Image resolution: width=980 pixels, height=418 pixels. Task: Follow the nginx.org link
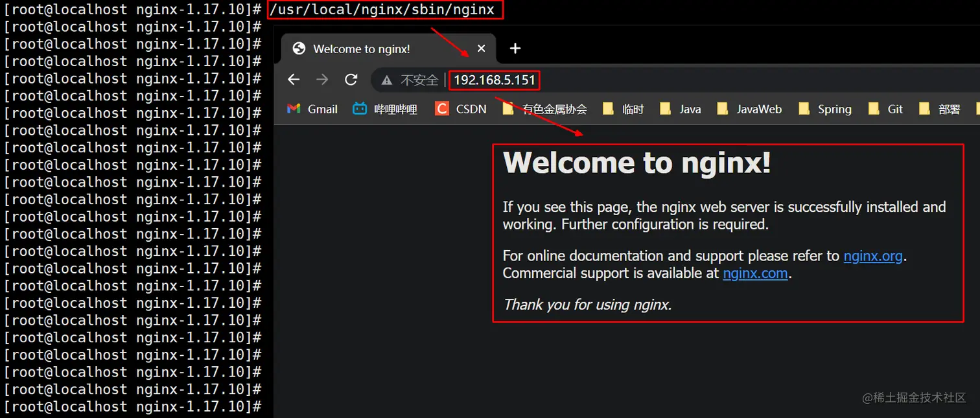[873, 256]
